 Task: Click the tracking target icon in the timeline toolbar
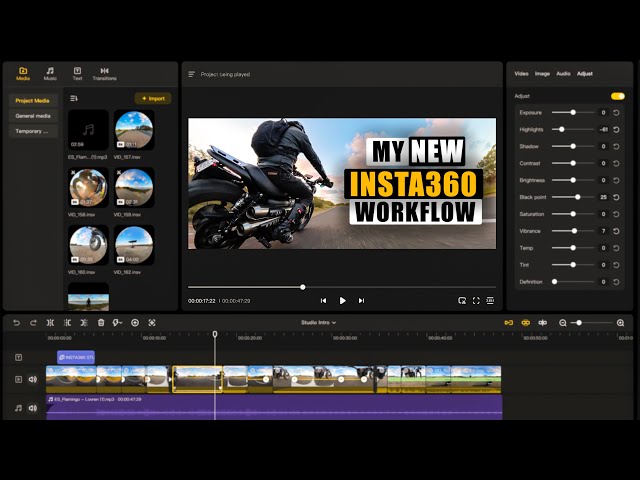pos(152,323)
